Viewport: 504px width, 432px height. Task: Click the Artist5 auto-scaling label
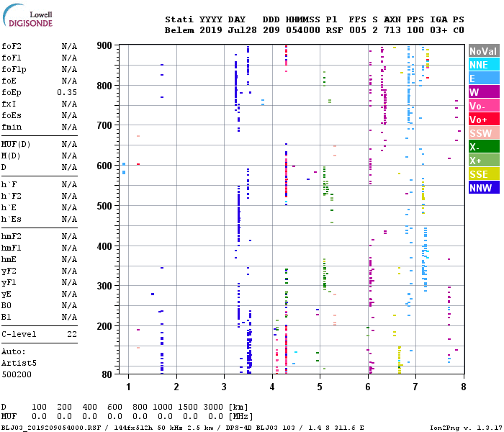click(19, 363)
